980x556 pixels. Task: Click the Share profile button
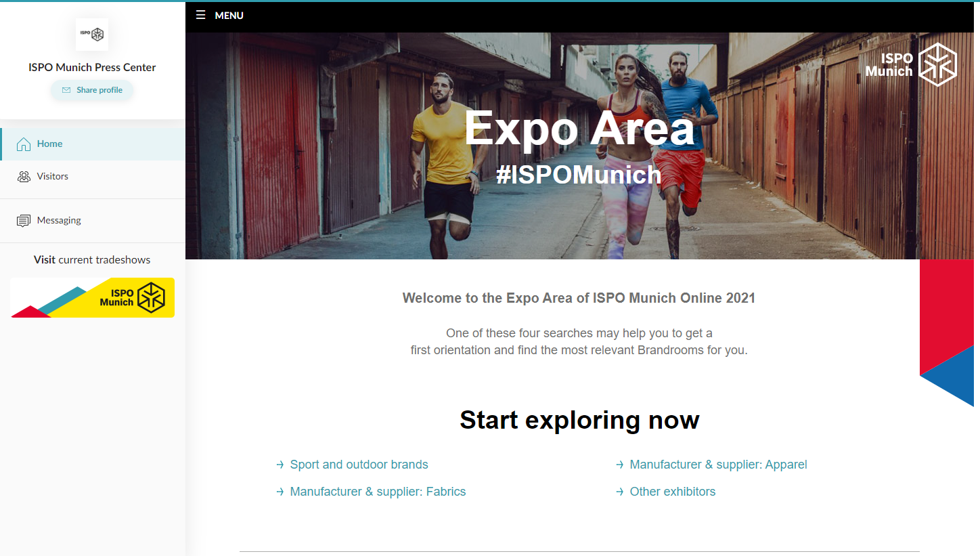click(92, 89)
